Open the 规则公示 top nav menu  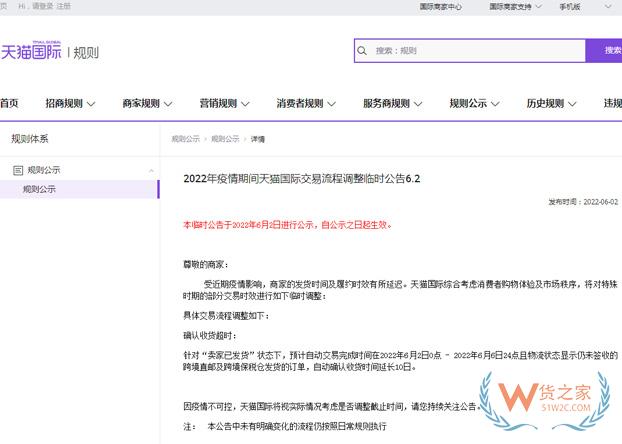coord(468,103)
